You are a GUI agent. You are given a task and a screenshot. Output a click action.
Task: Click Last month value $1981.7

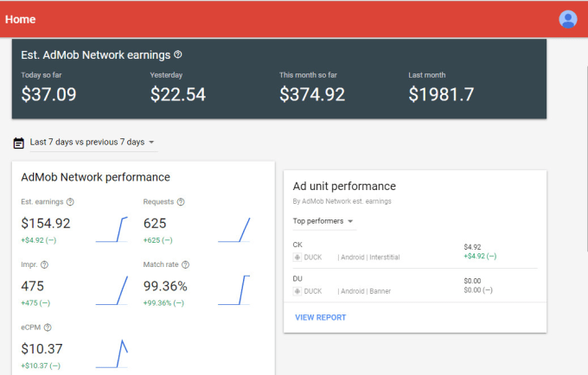point(441,94)
